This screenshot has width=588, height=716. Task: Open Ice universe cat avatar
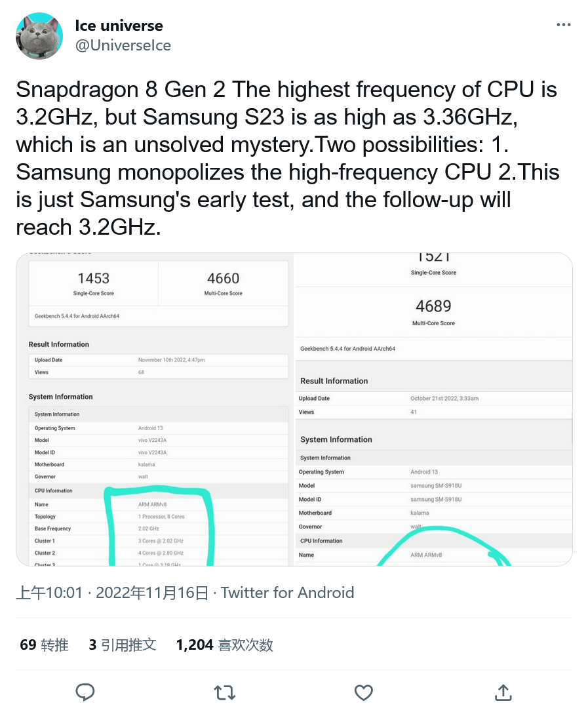click(39, 36)
